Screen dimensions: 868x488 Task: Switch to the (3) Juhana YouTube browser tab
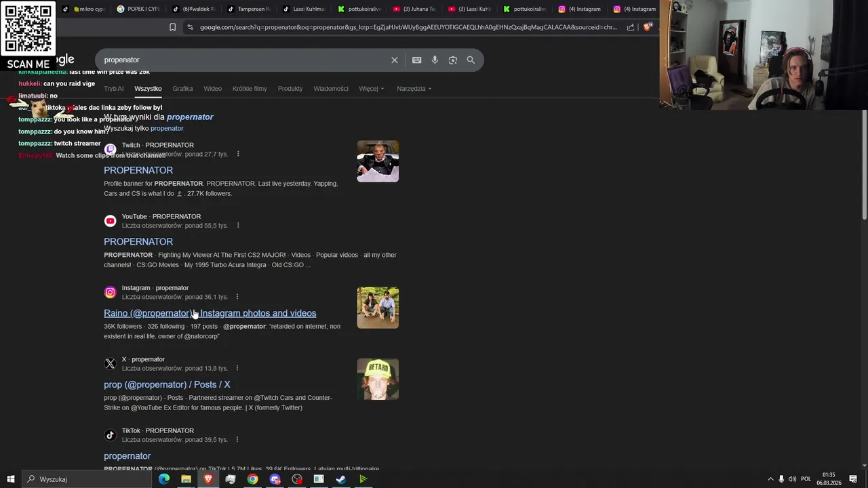point(414,9)
